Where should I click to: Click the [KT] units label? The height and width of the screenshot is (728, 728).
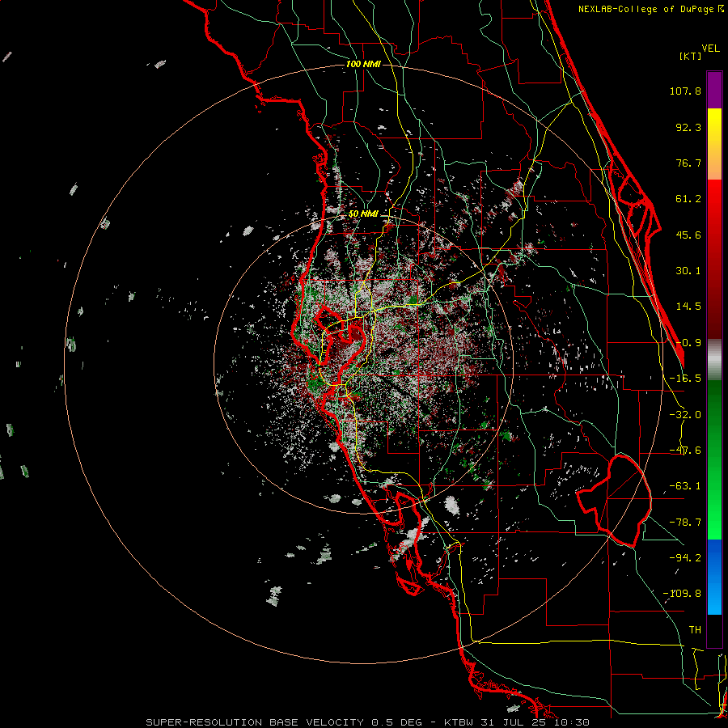691,56
